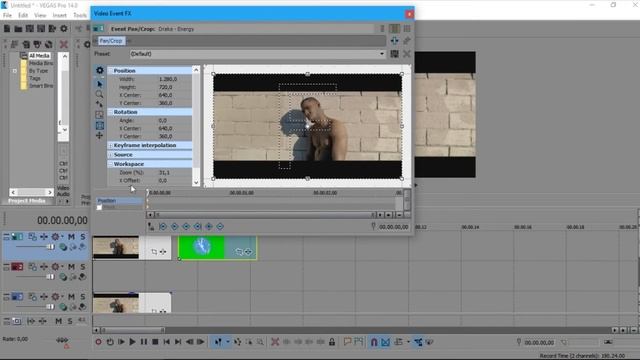
Task: Select the Normal Edit Tool in bottom toolbar
Action: click(218, 342)
